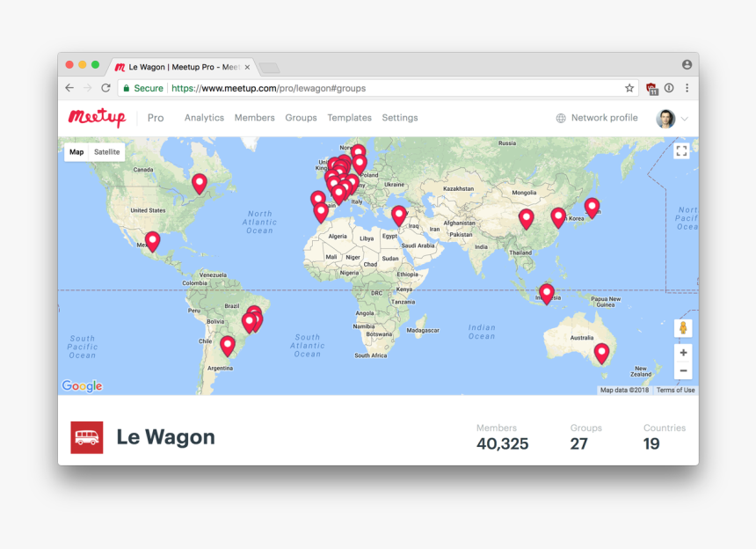Click the 19 Countries count
This screenshot has width=756, height=549.
[x=651, y=443]
